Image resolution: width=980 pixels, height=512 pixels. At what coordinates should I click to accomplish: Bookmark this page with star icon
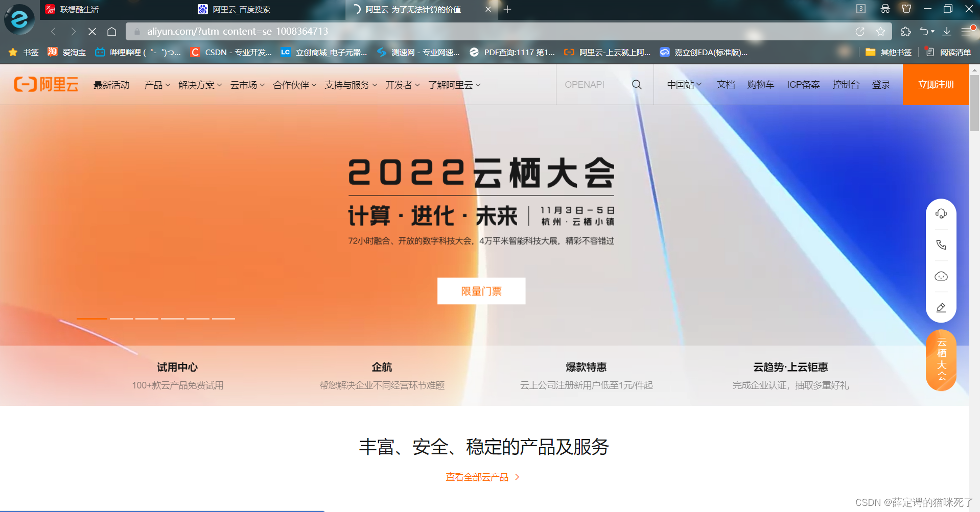(x=880, y=32)
